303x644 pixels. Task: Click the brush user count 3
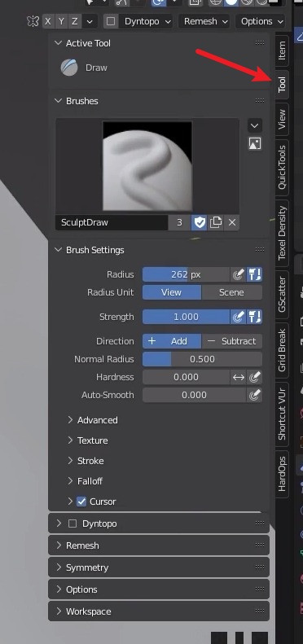179,222
